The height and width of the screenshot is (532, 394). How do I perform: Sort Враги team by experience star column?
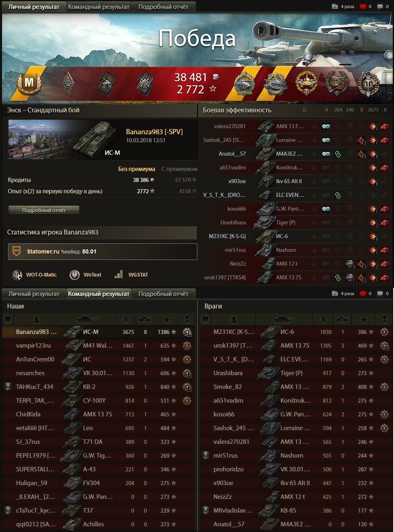click(364, 320)
